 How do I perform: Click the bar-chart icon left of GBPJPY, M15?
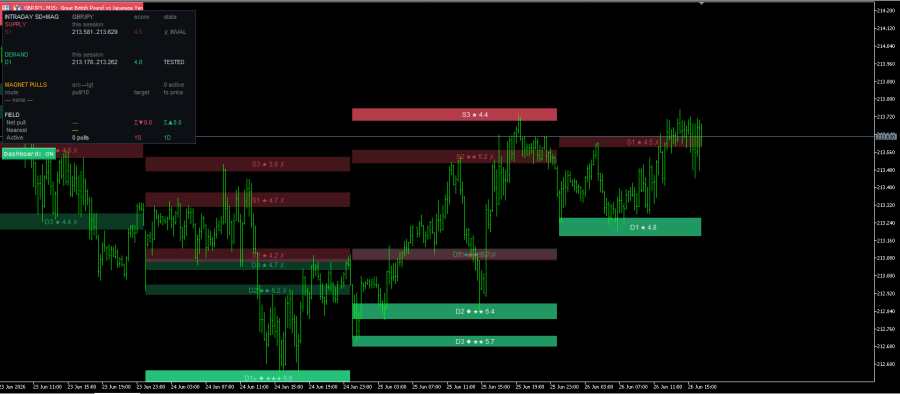17,7
